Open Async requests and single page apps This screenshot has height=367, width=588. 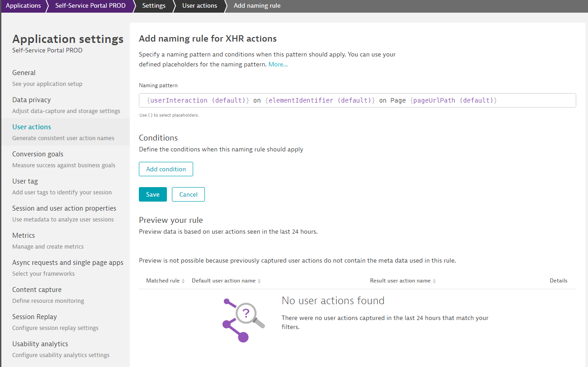tap(68, 263)
